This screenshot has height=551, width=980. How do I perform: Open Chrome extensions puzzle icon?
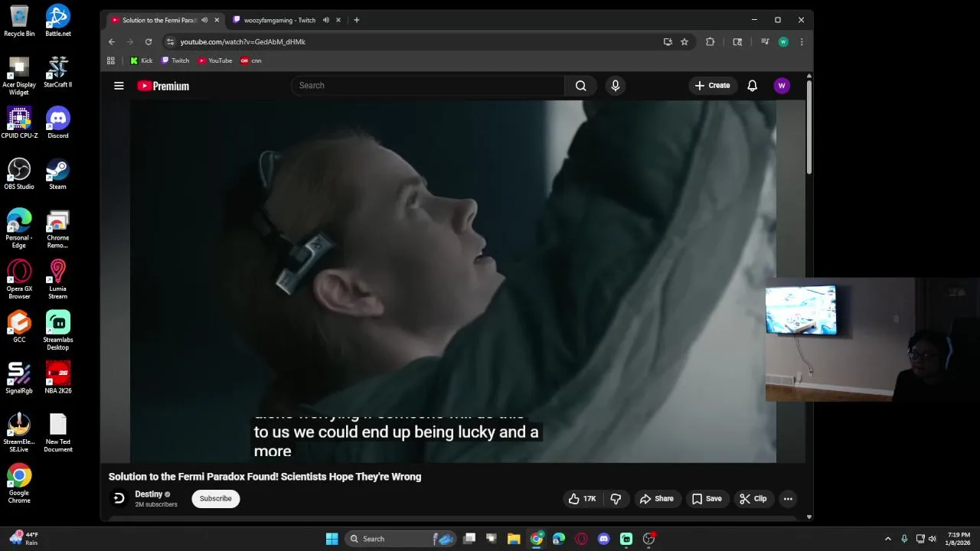pos(710,42)
